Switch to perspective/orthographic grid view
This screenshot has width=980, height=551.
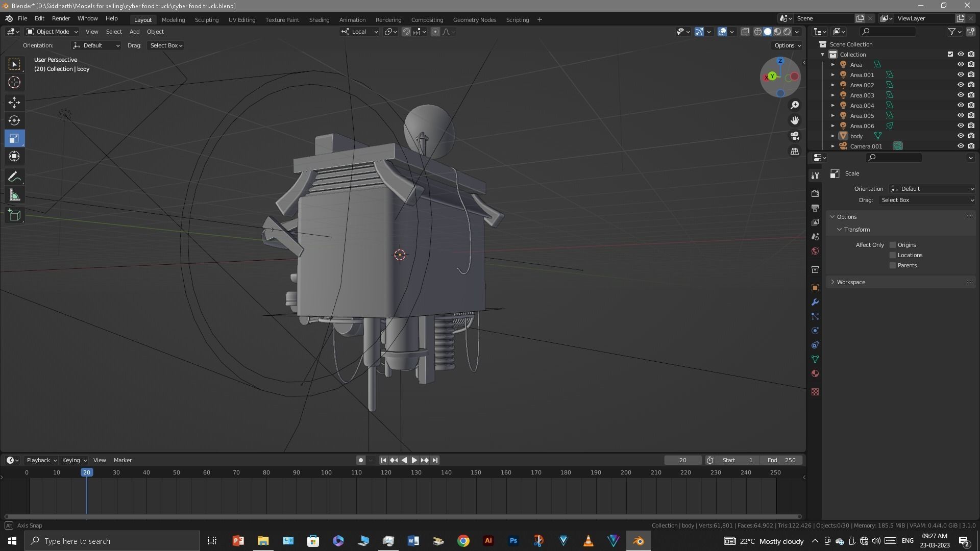(x=795, y=152)
